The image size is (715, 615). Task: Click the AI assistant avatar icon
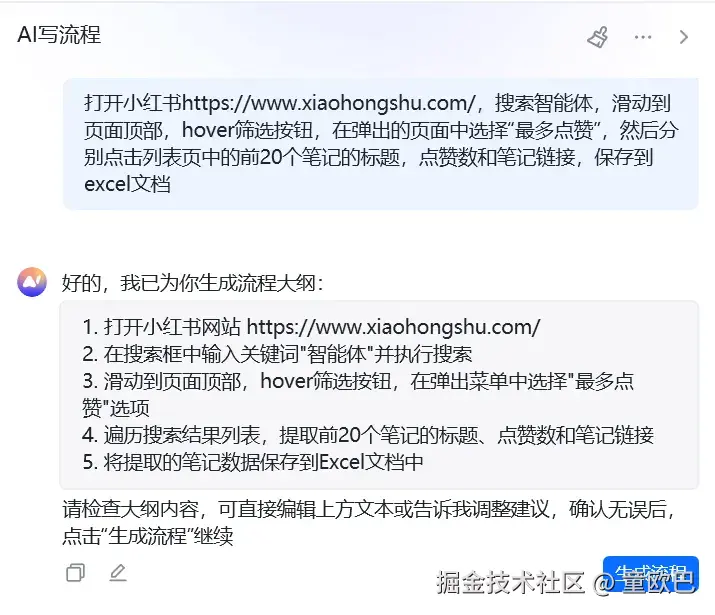32,282
